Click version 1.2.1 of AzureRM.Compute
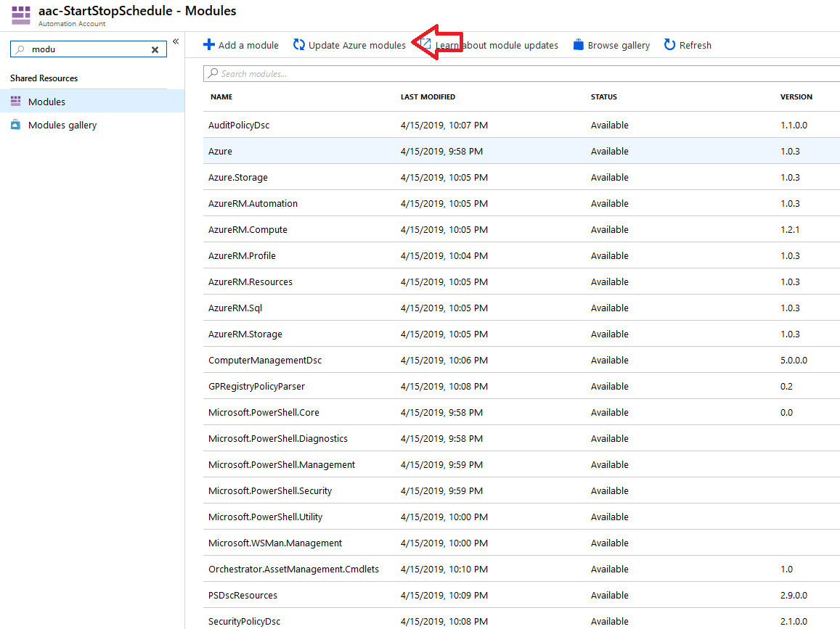Viewport: 840px width, 629px height. pyautogui.click(x=790, y=230)
